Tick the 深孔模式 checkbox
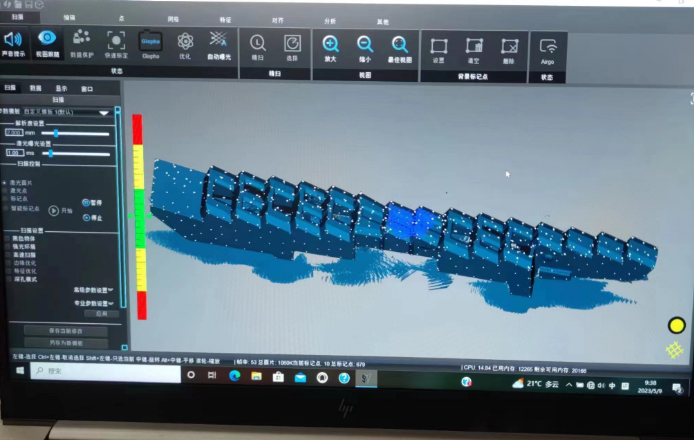Screen dimensions: 694x440 coord(8,279)
